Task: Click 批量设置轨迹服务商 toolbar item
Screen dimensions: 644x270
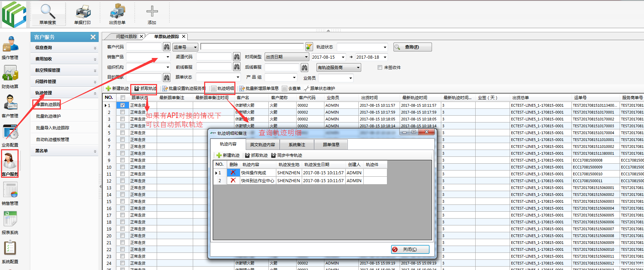Action: [184, 89]
